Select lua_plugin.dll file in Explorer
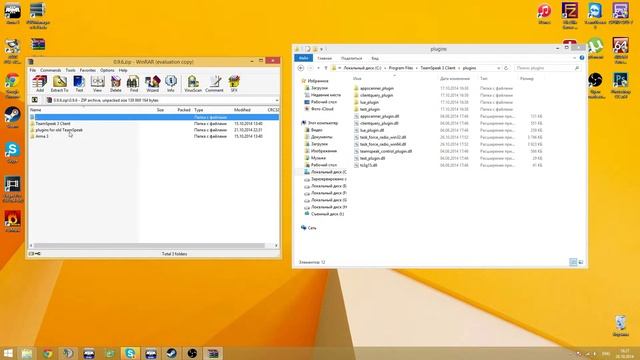 (372, 130)
